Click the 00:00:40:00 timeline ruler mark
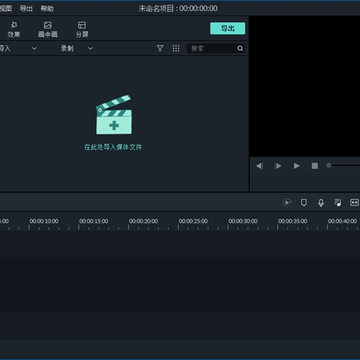This screenshot has height=360, width=360. (342, 221)
